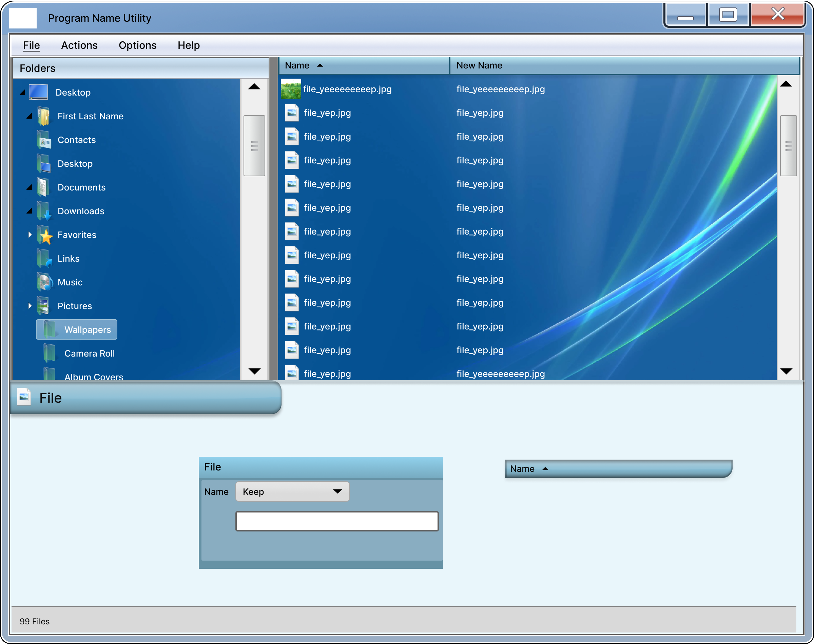Image resolution: width=814 pixels, height=644 pixels.
Task: Open the Keep name dropdown
Action: click(x=292, y=491)
